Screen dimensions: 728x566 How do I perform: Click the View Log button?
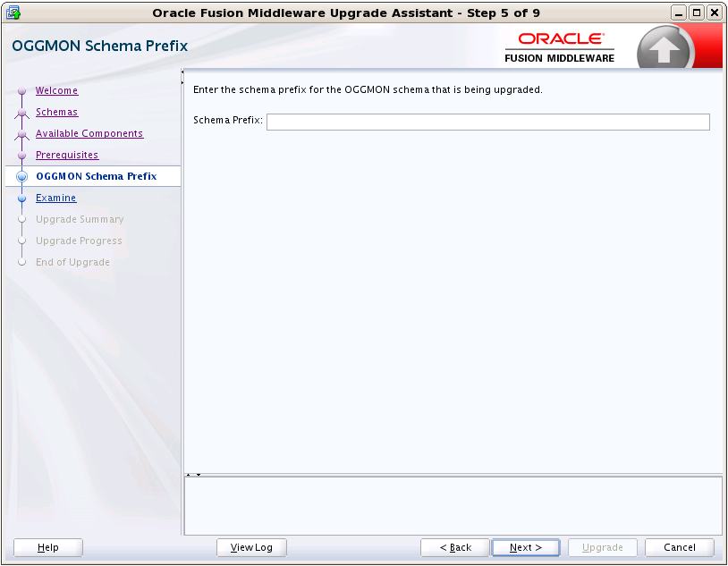point(251,547)
